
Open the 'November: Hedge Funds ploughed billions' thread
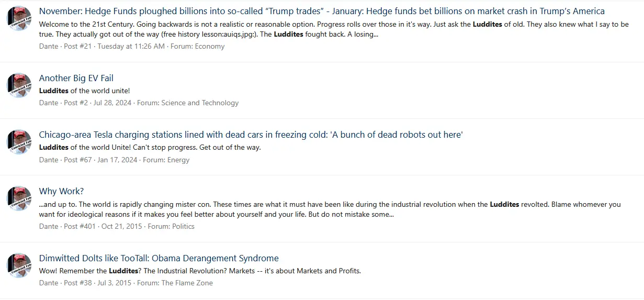point(321,11)
